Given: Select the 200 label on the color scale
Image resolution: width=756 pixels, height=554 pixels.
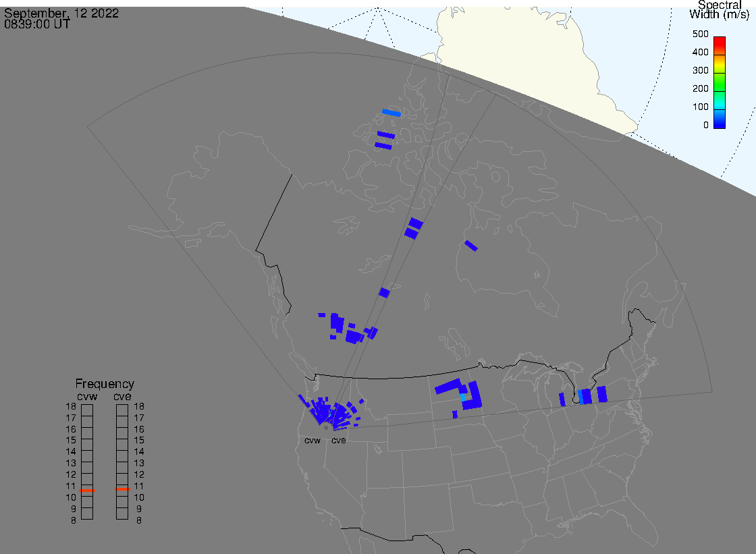Looking at the screenshot, I should [x=701, y=88].
